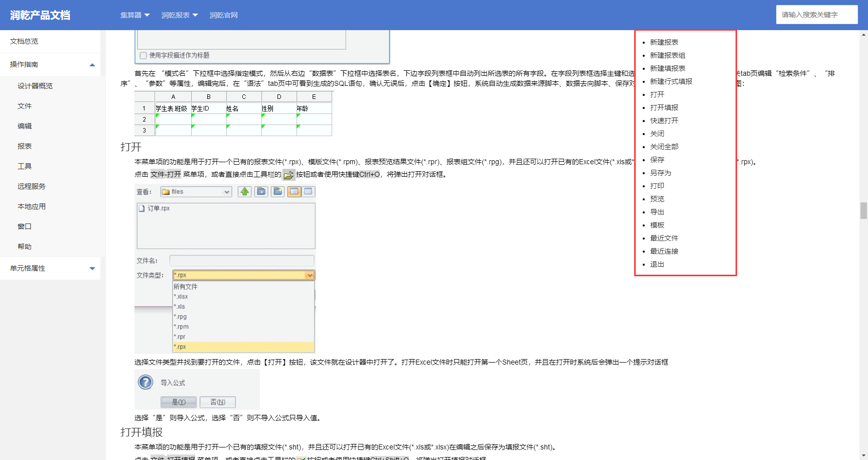
Task: Click the blue question mark icon
Action: [x=146, y=383]
